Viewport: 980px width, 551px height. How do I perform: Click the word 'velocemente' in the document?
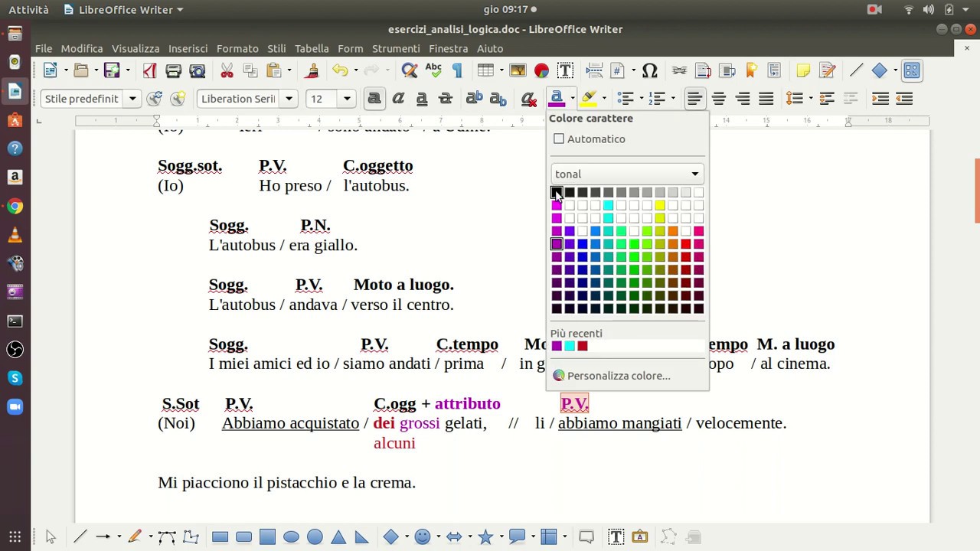(x=739, y=423)
